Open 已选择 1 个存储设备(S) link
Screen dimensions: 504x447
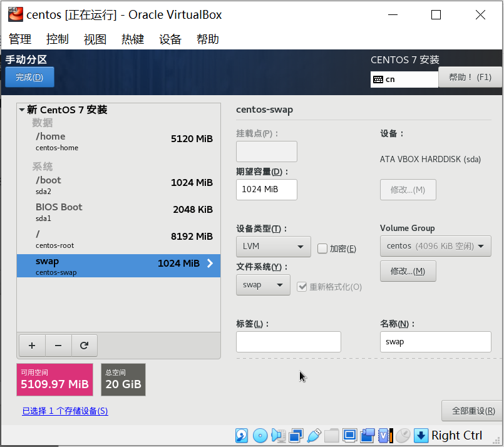click(x=65, y=411)
